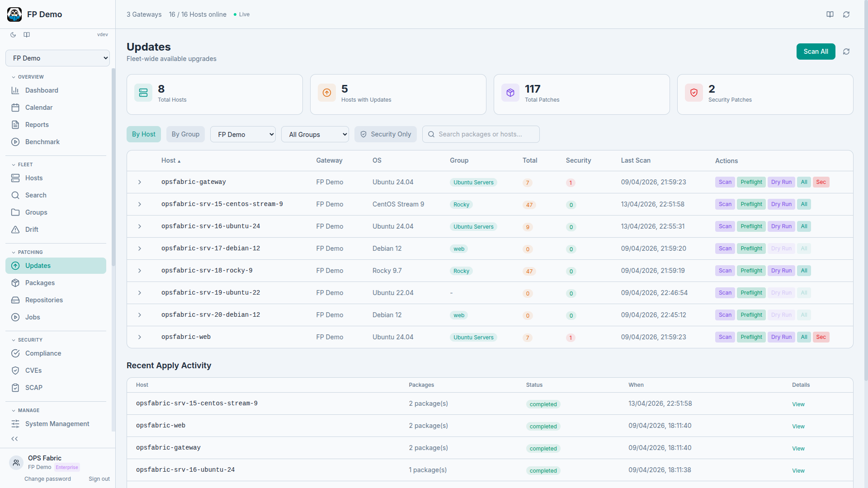Viewport: 868px width, 488px height.
Task: Open the Repositories page
Action: pyautogui.click(x=44, y=300)
